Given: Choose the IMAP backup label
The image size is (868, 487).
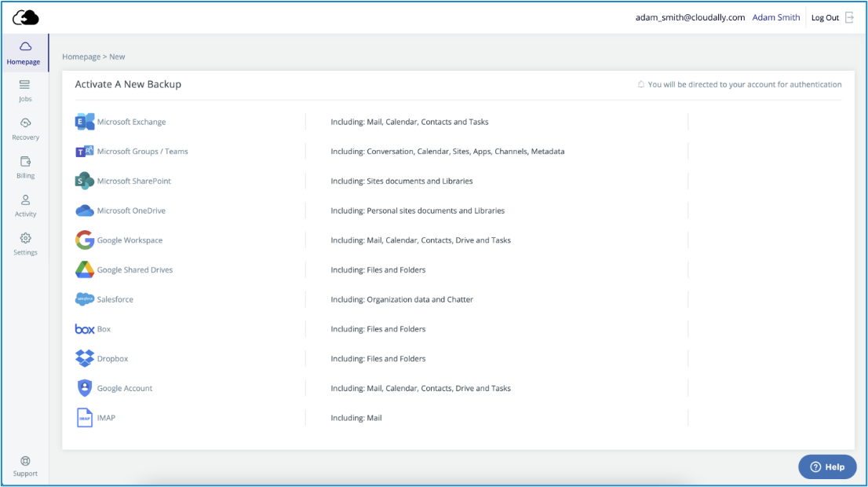Looking at the screenshot, I should [106, 418].
